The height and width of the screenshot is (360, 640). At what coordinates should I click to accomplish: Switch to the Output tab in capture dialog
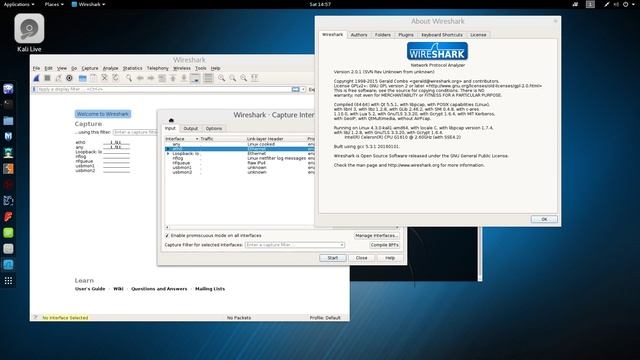click(190, 128)
